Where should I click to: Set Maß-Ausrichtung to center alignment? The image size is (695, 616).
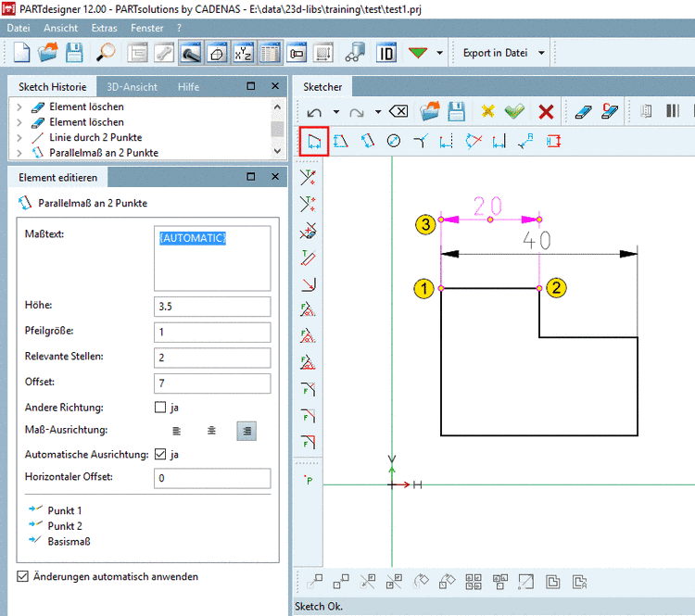(x=212, y=431)
